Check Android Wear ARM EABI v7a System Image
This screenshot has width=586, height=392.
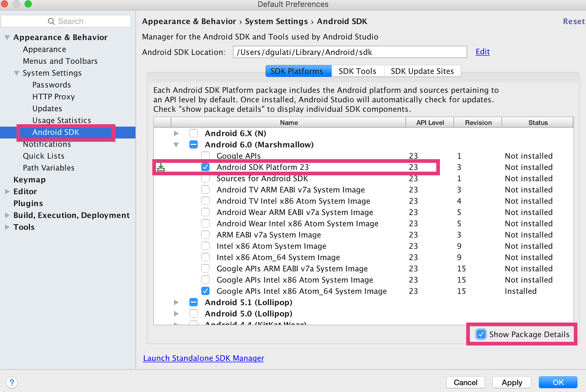point(205,212)
